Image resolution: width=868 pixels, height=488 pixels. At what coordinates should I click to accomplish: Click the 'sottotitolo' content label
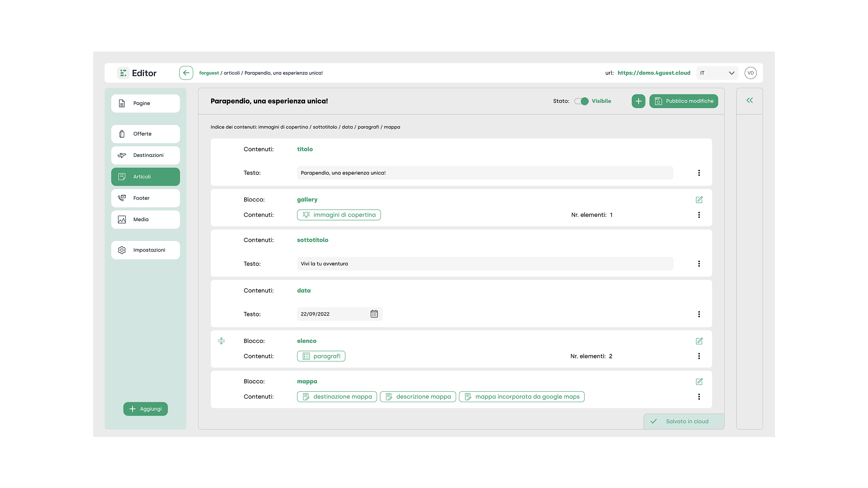click(x=312, y=240)
